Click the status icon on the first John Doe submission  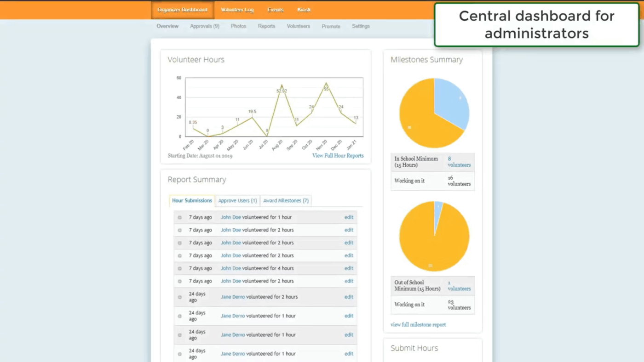click(179, 217)
